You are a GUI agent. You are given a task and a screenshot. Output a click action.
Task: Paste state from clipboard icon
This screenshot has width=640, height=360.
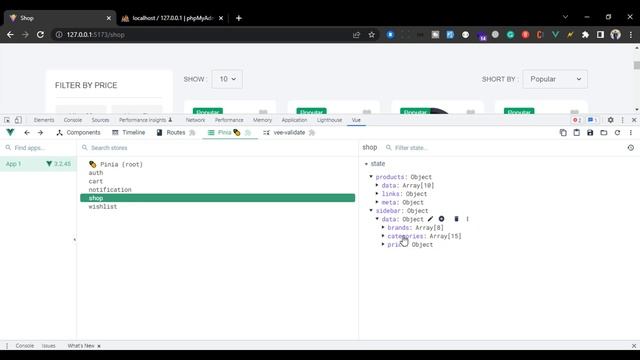pyautogui.click(x=577, y=133)
